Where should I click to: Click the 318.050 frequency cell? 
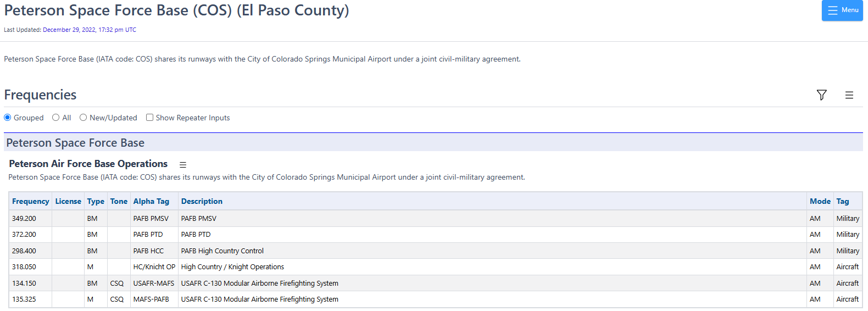click(24, 266)
